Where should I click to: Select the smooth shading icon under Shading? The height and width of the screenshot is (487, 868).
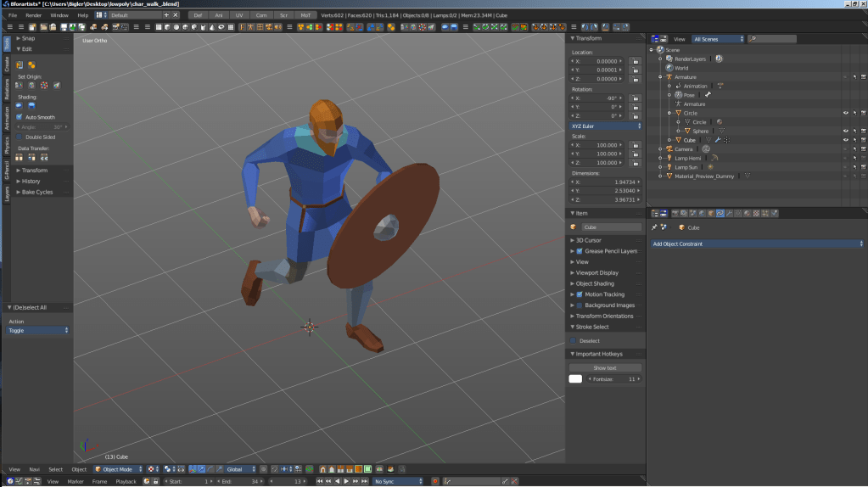(20, 106)
